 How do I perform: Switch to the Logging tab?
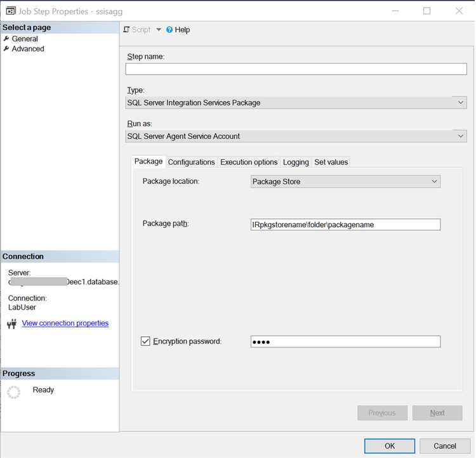[x=296, y=162]
